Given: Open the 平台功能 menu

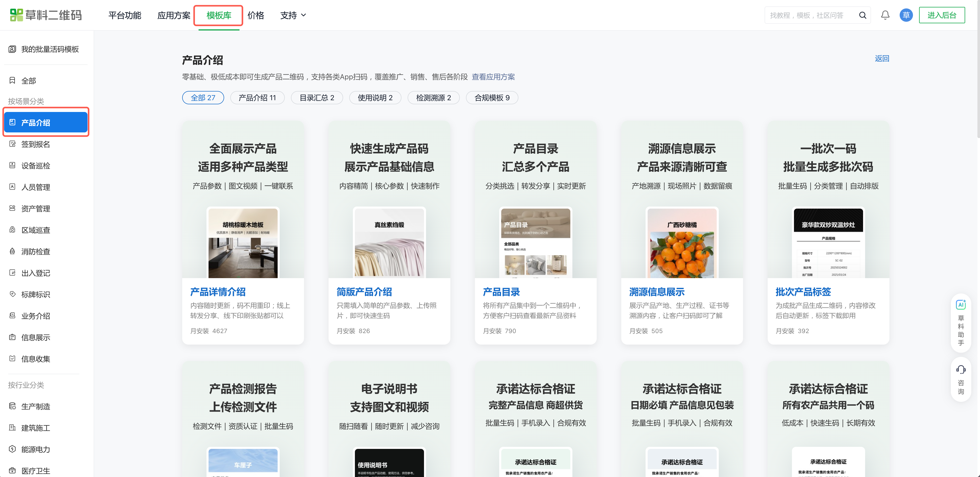Looking at the screenshot, I should (125, 15).
